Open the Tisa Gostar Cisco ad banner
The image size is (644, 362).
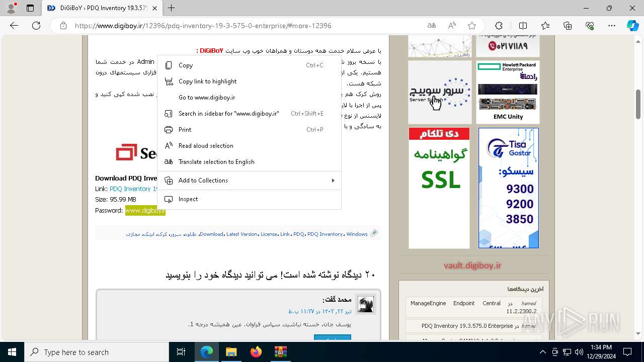point(509,188)
